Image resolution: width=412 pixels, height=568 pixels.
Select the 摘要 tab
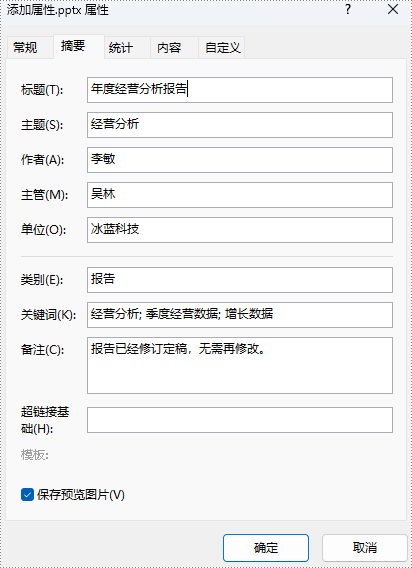[73, 46]
